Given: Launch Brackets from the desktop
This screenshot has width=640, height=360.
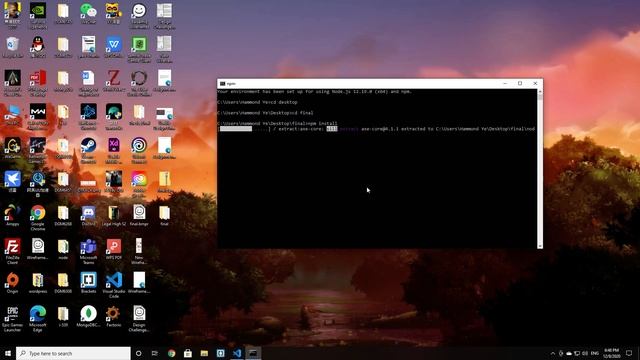Looking at the screenshot, I should coord(88,283).
